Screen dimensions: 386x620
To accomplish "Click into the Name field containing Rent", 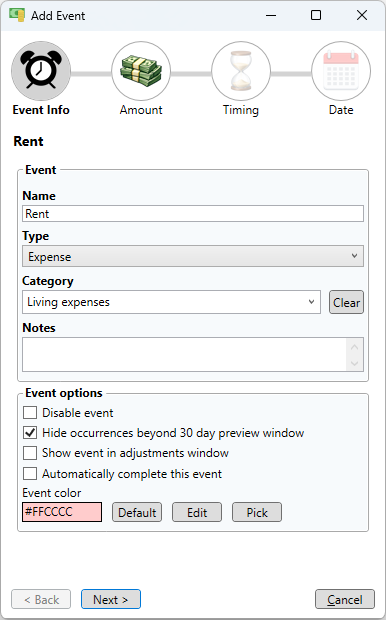I will pyautogui.click(x=193, y=214).
